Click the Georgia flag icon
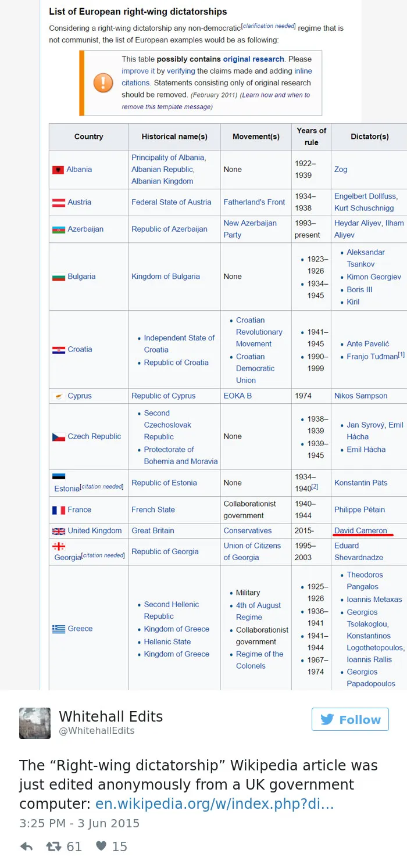 58,547
